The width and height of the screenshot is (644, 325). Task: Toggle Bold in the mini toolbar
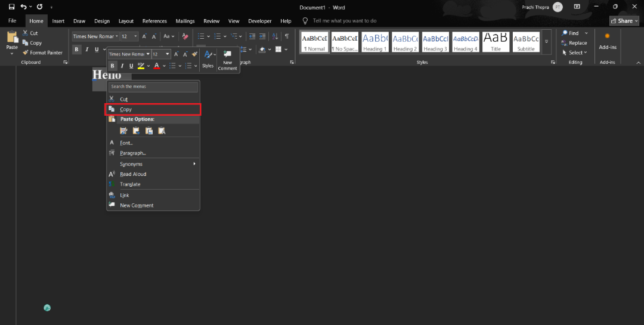pyautogui.click(x=113, y=66)
